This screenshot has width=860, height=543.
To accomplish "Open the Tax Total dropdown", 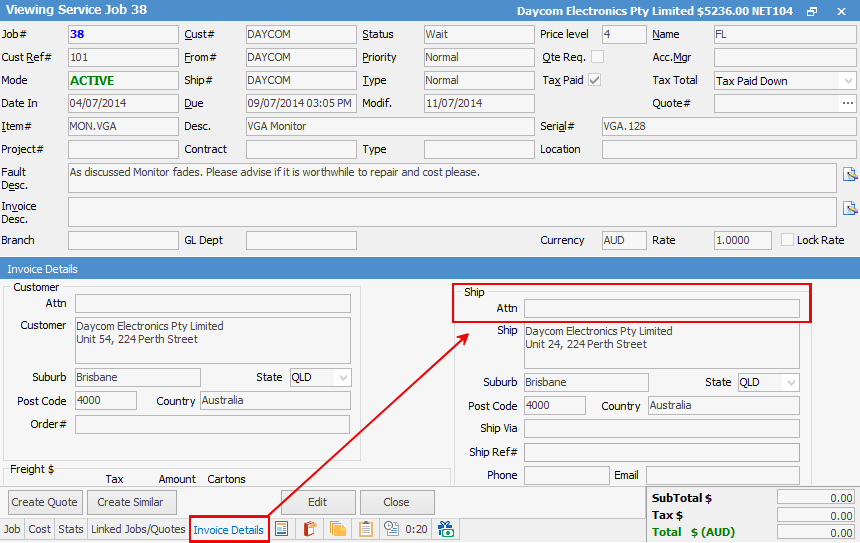I will (848, 81).
